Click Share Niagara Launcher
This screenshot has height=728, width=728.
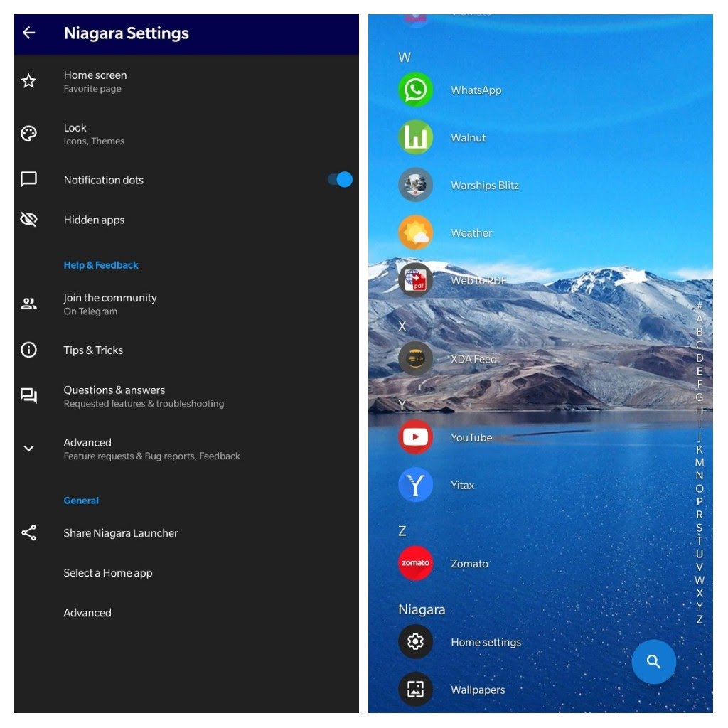coord(120,532)
